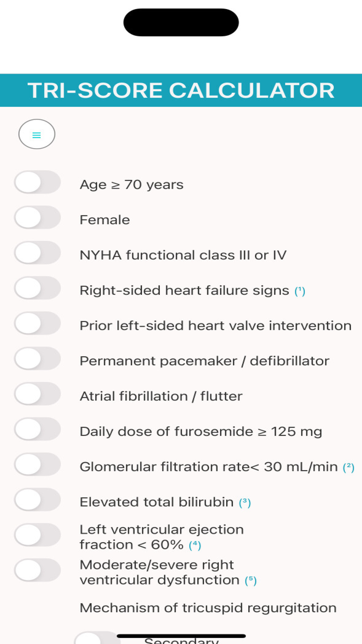
Task: Enable Right-sided heart failure signs switch
Action: (x=37, y=288)
